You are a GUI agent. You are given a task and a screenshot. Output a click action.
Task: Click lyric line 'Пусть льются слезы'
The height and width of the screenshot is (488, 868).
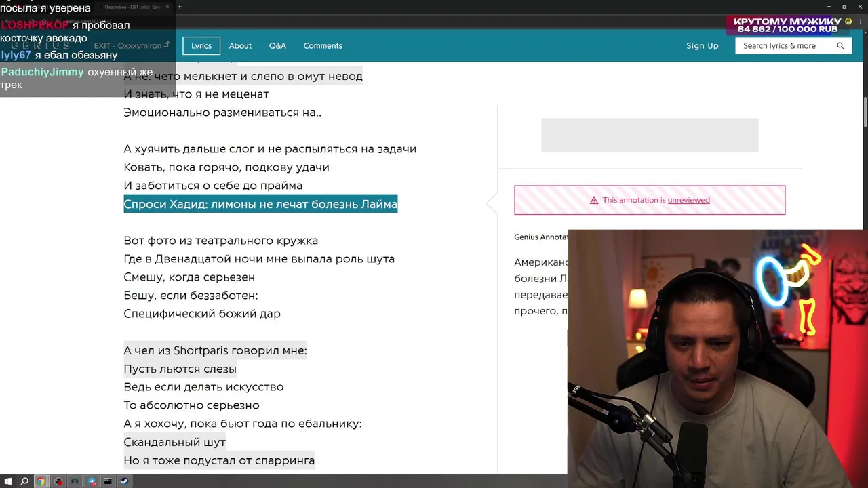coord(180,369)
